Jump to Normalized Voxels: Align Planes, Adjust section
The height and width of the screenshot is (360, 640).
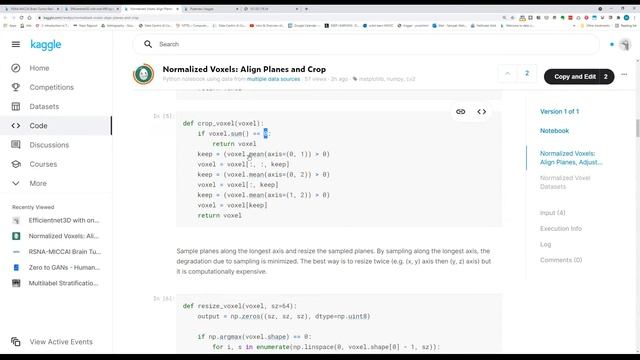[571, 158]
